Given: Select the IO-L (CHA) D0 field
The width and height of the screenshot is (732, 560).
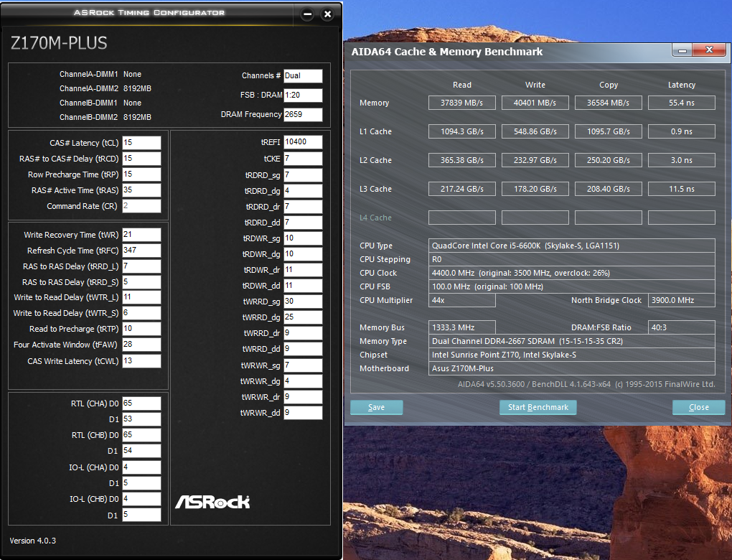Looking at the screenshot, I should (x=141, y=467).
